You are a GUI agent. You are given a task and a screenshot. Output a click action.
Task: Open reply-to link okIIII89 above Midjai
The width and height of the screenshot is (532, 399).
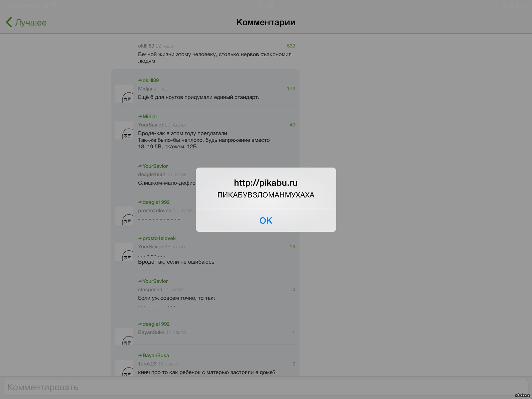click(x=150, y=80)
